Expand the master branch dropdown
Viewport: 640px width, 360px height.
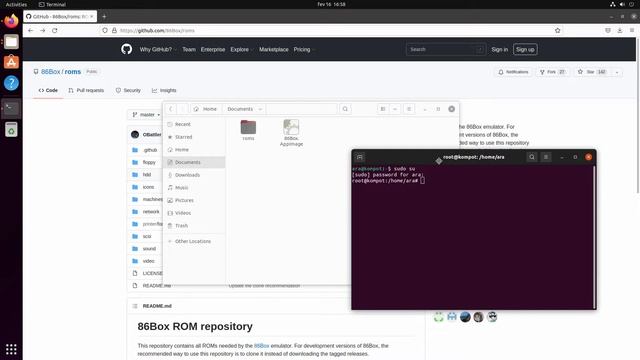pos(146,115)
